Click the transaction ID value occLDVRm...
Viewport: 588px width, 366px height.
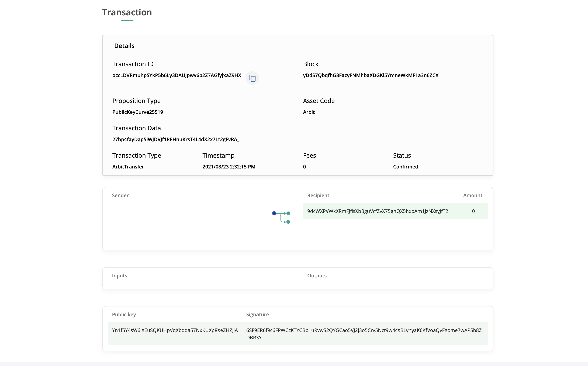point(177,75)
